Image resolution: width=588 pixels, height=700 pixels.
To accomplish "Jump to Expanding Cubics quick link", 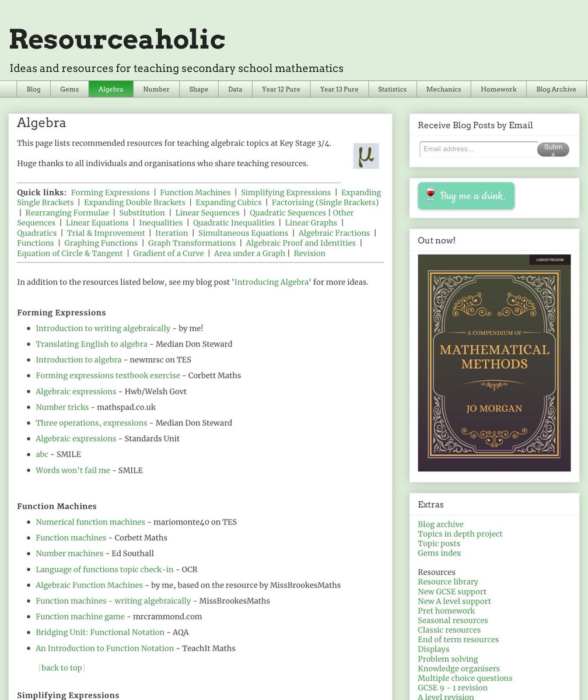I will (x=229, y=202).
